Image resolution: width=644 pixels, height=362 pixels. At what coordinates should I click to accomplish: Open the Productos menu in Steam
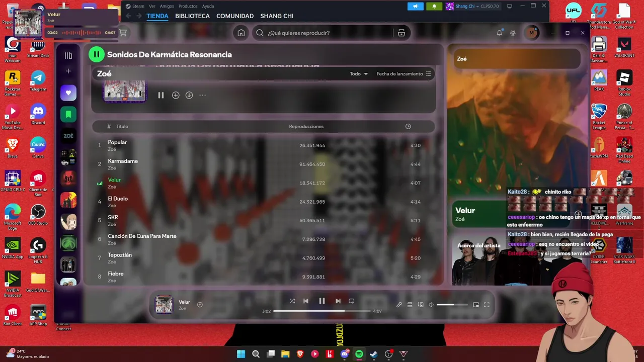[x=188, y=6]
